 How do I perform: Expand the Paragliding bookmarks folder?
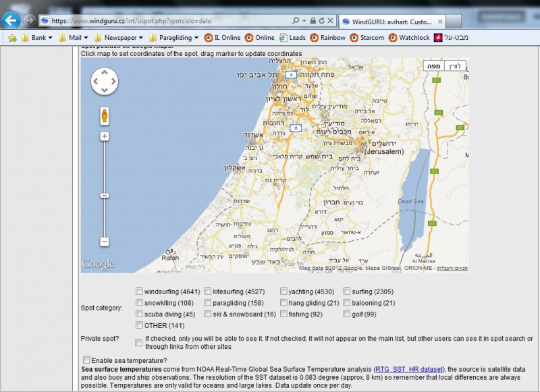pyautogui.click(x=174, y=38)
